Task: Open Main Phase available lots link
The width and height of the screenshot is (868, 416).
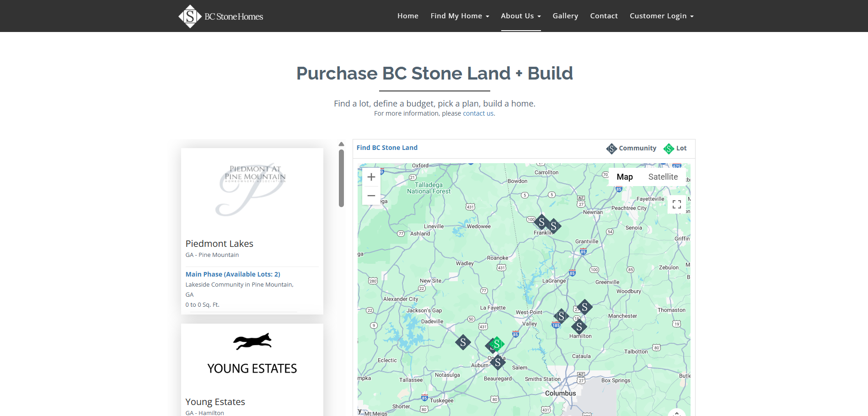Action: pyautogui.click(x=233, y=274)
